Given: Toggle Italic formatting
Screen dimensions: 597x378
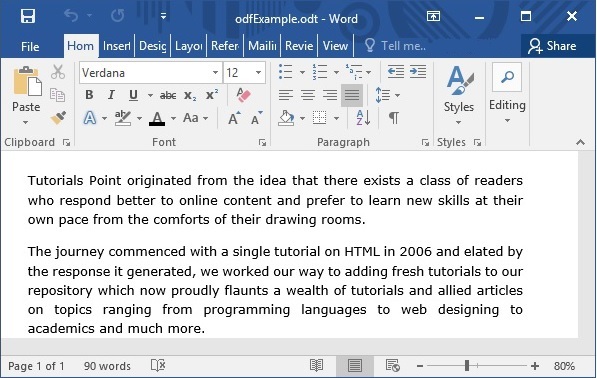Looking at the screenshot, I should click(x=111, y=95).
